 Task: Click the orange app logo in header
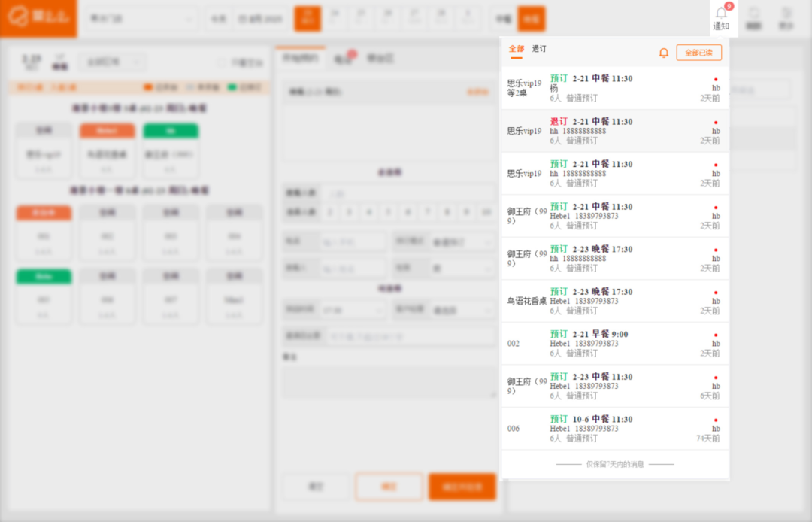[38, 17]
